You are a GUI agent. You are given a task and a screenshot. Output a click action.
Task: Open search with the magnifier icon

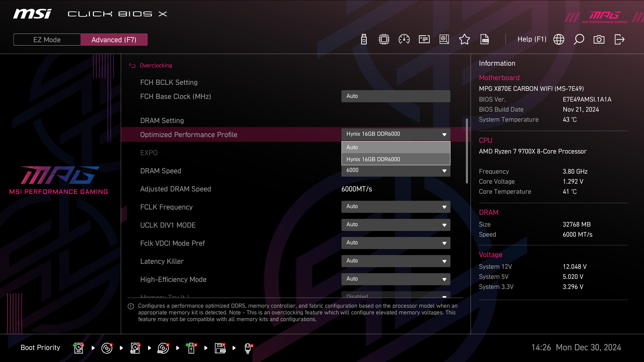pos(579,40)
